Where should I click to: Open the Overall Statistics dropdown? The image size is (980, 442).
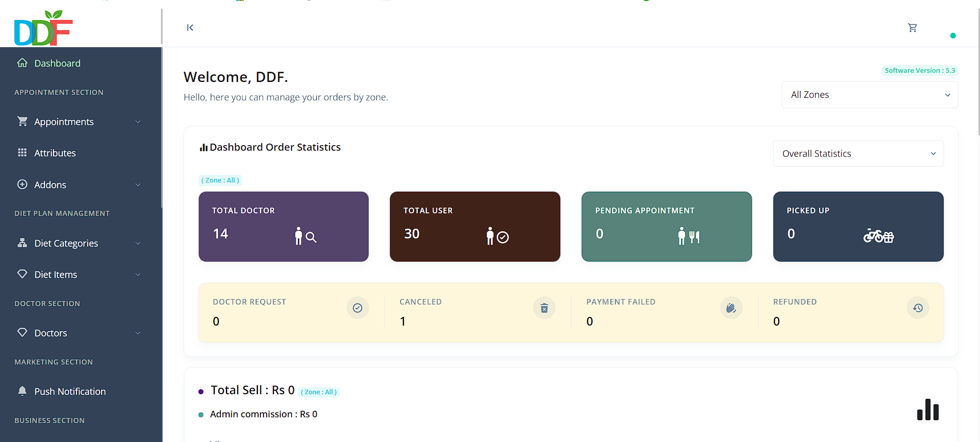pyautogui.click(x=858, y=154)
